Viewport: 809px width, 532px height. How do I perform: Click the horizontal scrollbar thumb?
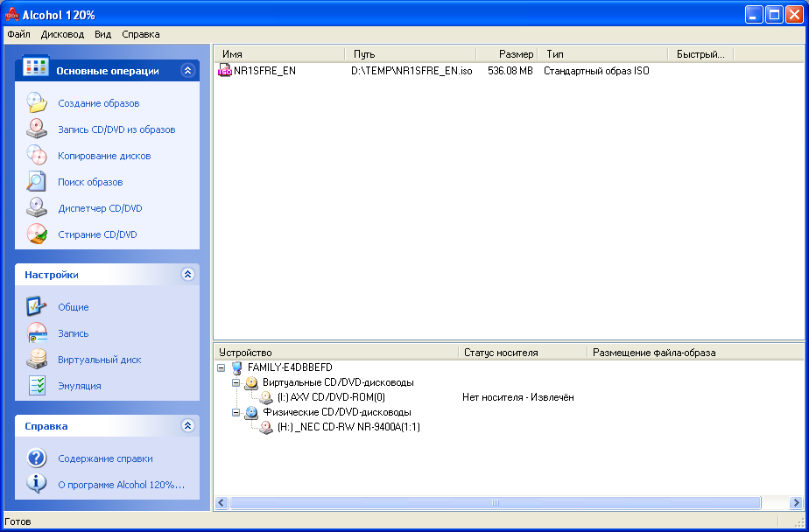point(496,502)
